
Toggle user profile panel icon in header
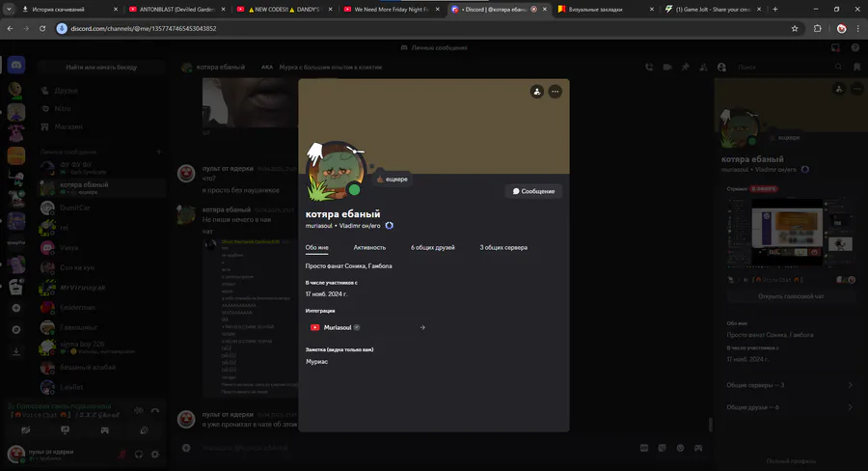(721, 67)
